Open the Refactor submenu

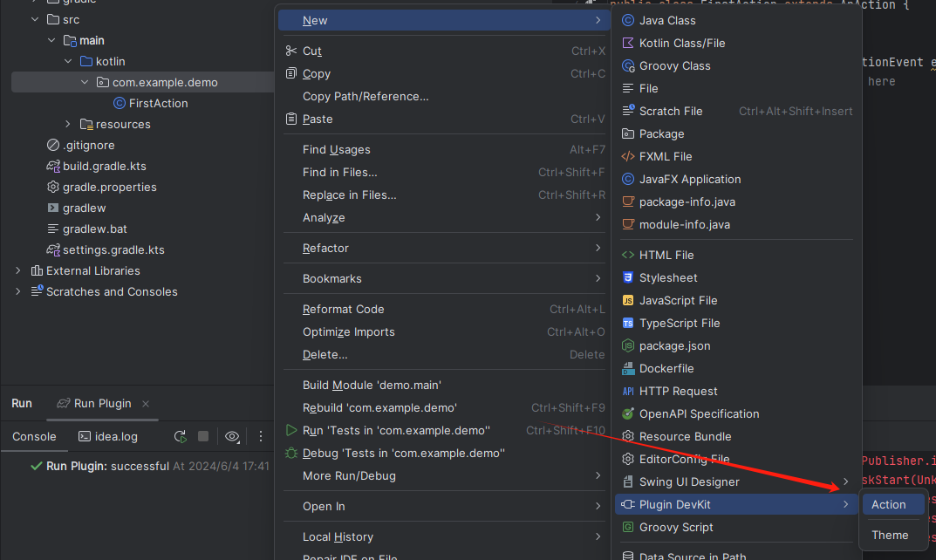click(444, 248)
